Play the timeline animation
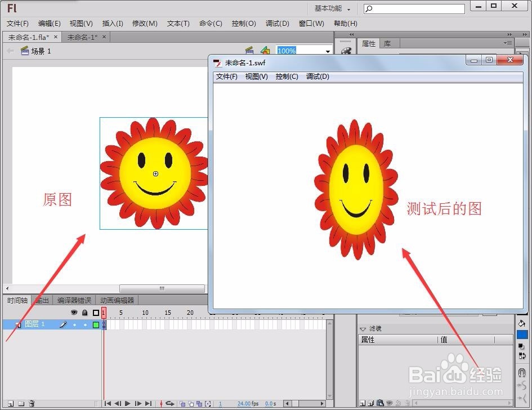Screen dimensions: 532x410 click(128, 404)
